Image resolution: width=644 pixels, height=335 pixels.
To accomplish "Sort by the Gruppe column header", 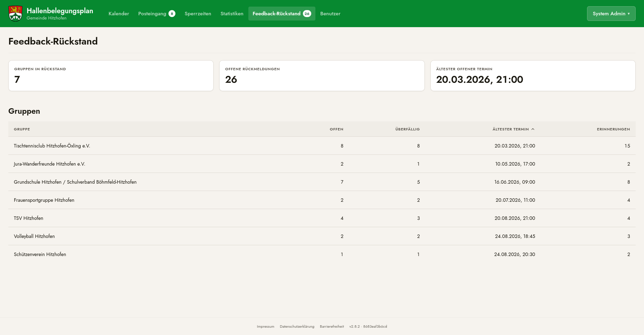I will point(22,129).
